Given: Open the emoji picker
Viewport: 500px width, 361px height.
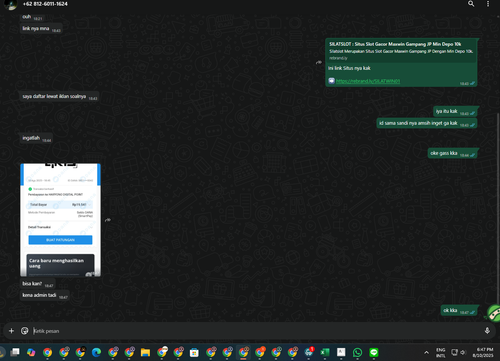Looking at the screenshot, I should pyautogui.click(x=25, y=331).
